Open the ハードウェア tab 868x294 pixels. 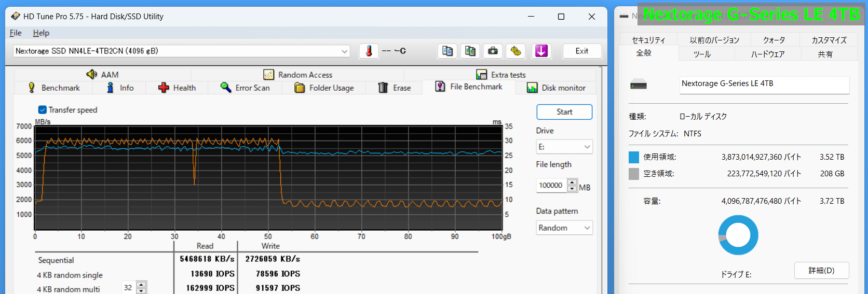(x=767, y=54)
